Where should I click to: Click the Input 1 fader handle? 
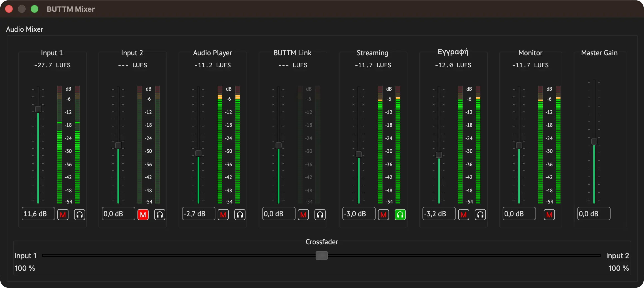(x=38, y=109)
